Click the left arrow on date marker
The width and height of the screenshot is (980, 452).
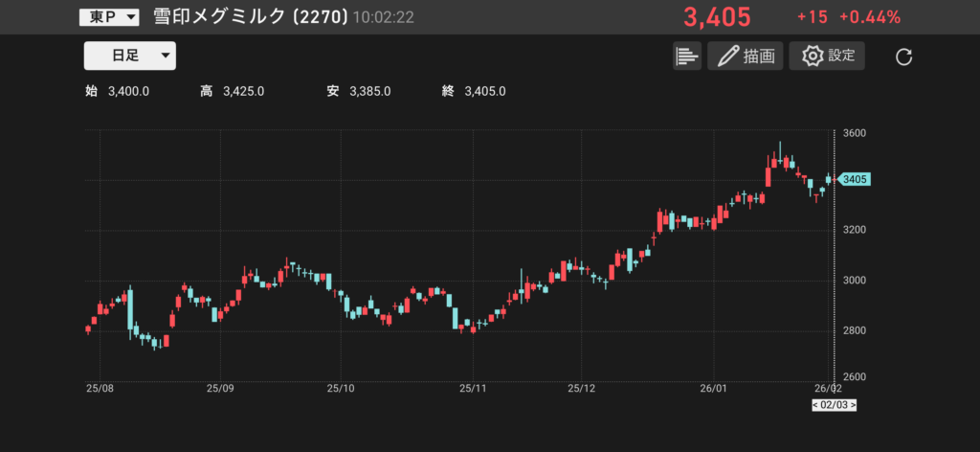click(x=816, y=406)
